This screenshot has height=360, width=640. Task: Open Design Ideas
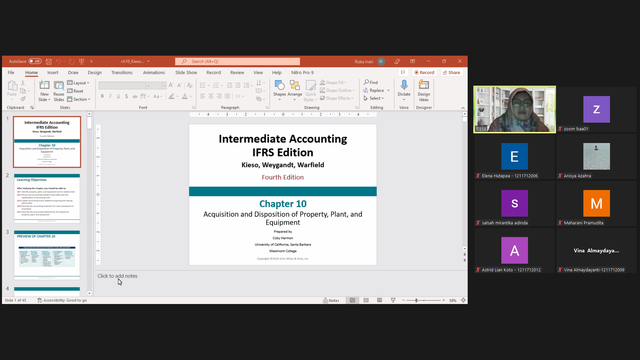pos(424,90)
